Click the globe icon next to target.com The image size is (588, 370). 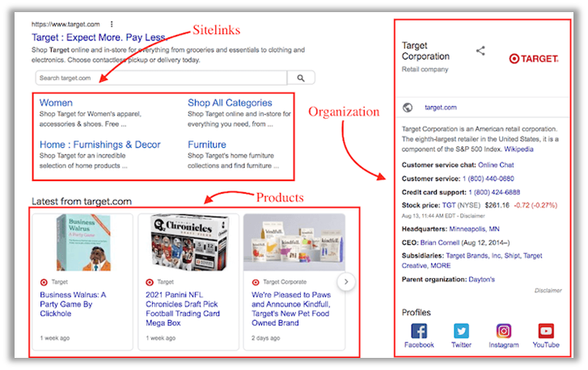pyautogui.click(x=408, y=107)
